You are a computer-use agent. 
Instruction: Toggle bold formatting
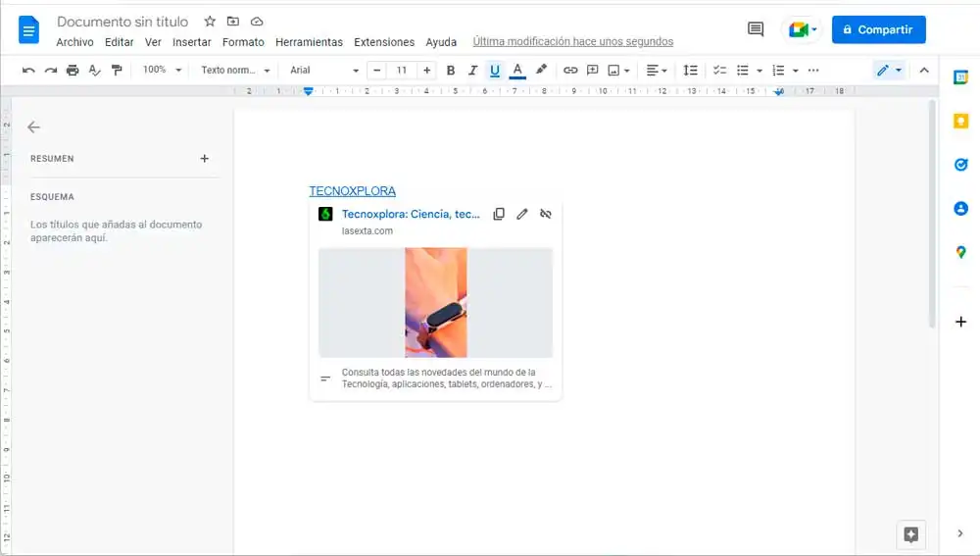coord(451,70)
